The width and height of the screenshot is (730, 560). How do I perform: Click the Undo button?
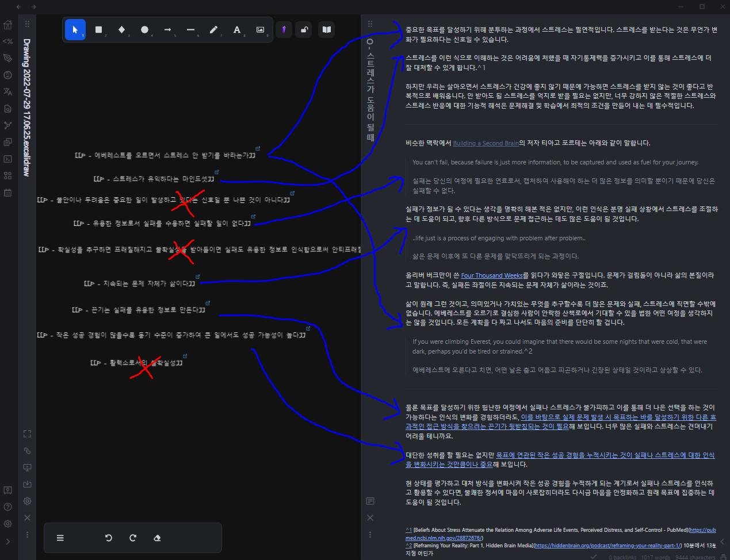point(109,538)
